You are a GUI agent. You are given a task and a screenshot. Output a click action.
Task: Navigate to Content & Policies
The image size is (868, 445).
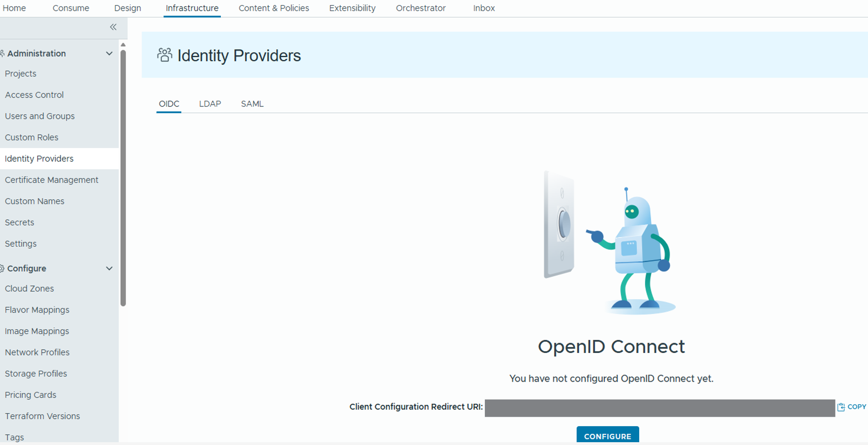pyautogui.click(x=274, y=8)
